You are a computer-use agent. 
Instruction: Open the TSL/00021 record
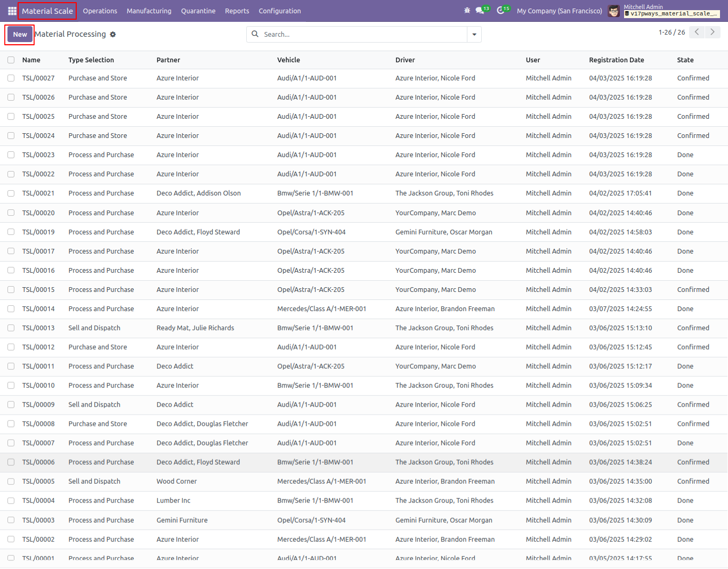[38, 193]
